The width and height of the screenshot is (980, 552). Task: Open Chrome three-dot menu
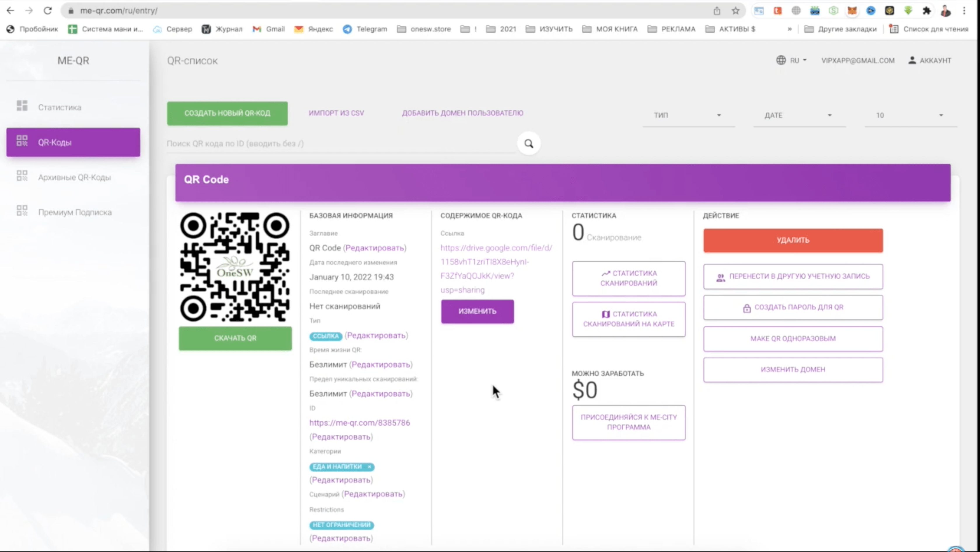[964, 11]
